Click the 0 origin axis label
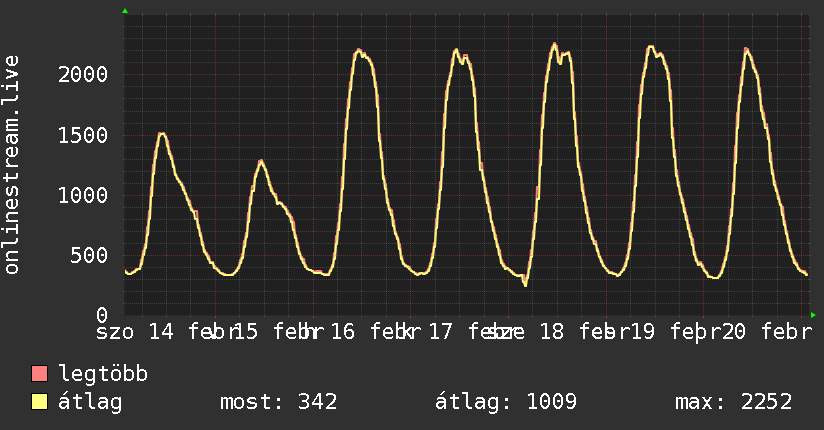This screenshot has width=824, height=430. tap(102, 315)
